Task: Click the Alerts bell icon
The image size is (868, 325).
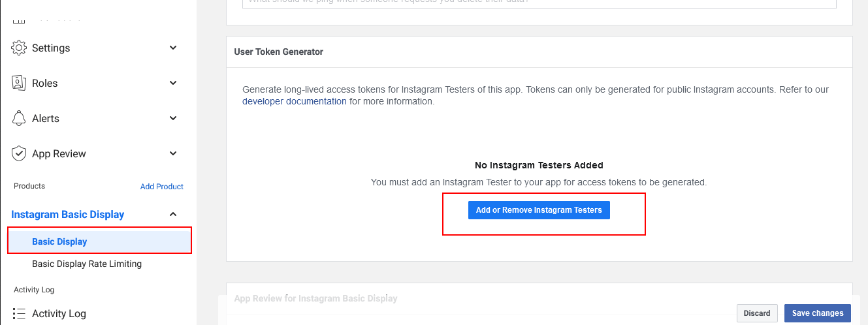Action: click(x=19, y=119)
